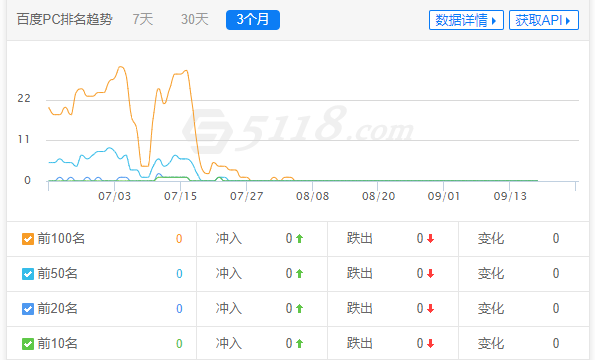595x360 pixels.
Task: Toggle the 前20名 blue checkbox
Action: tap(28, 309)
